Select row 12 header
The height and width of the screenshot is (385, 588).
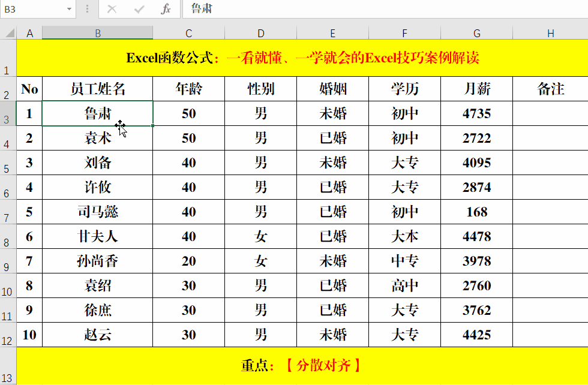8,335
